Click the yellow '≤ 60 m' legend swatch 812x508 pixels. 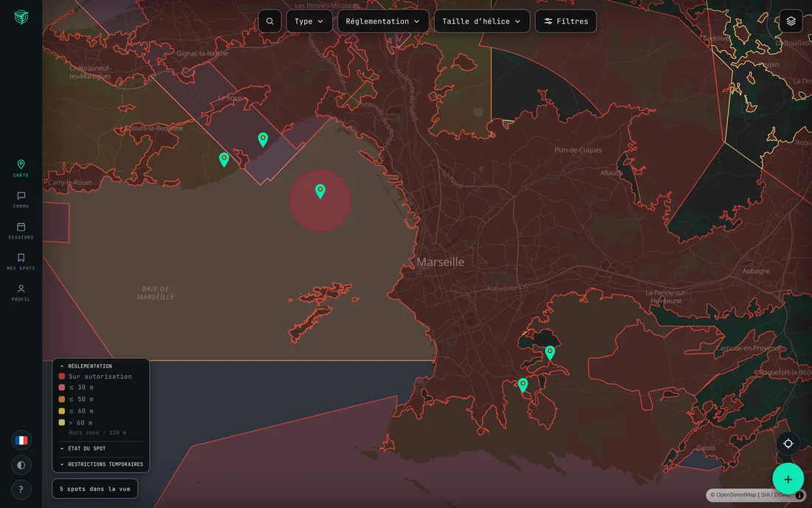[61, 411]
